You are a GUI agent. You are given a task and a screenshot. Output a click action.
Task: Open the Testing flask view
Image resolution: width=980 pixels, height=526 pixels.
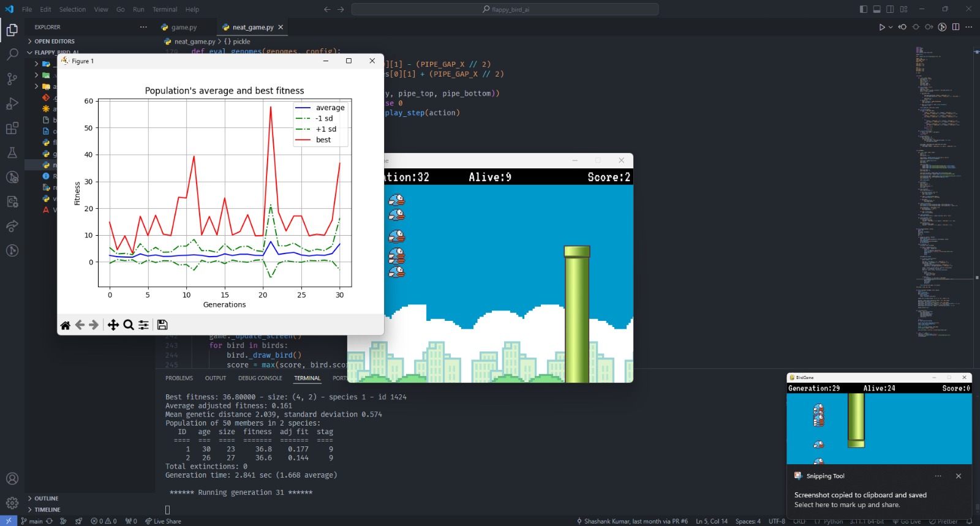[x=12, y=152]
